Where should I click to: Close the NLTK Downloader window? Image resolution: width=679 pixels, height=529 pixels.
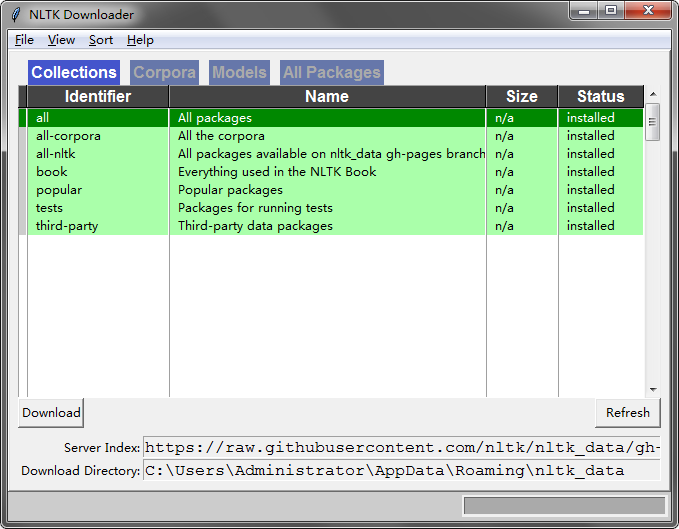point(648,10)
